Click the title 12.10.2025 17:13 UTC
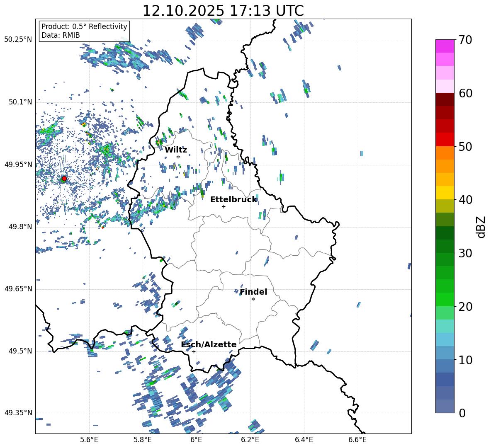This screenshot has height=448, width=491. tap(223, 10)
